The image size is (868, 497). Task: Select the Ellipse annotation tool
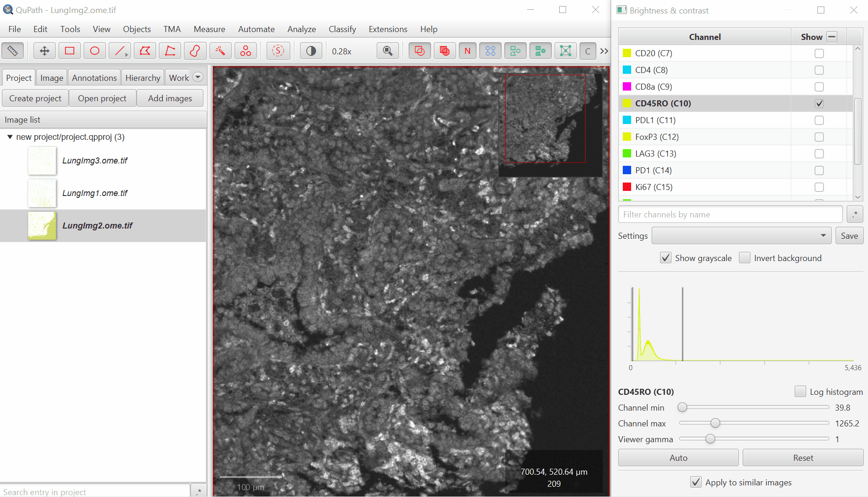click(95, 51)
